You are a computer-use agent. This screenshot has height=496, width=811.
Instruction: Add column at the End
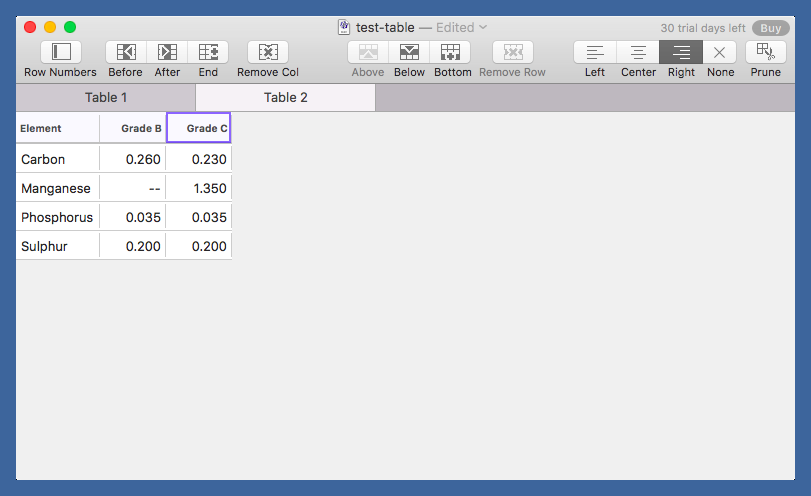(208, 52)
